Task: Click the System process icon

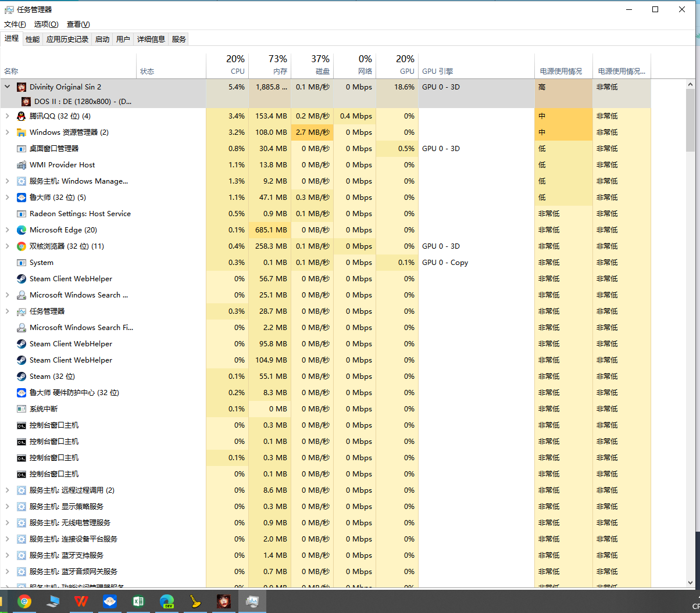Action: click(22, 263)
